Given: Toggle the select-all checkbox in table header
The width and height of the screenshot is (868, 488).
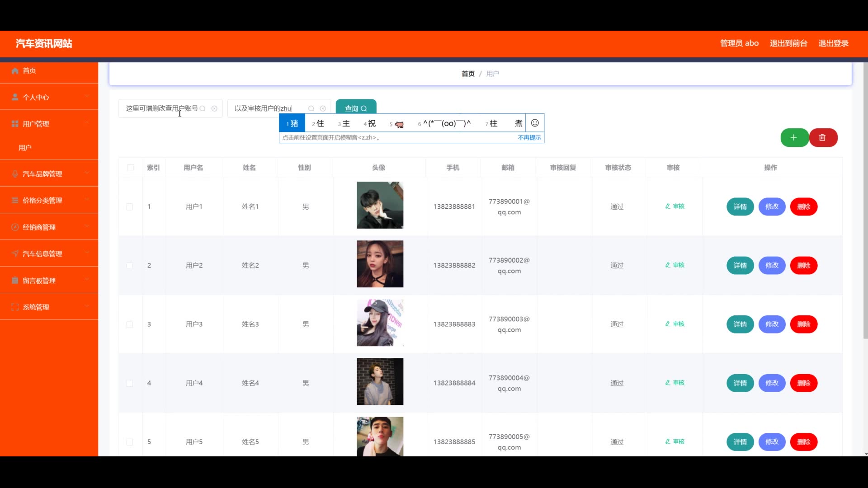Looking at the screenshot, I should [131, 168].
